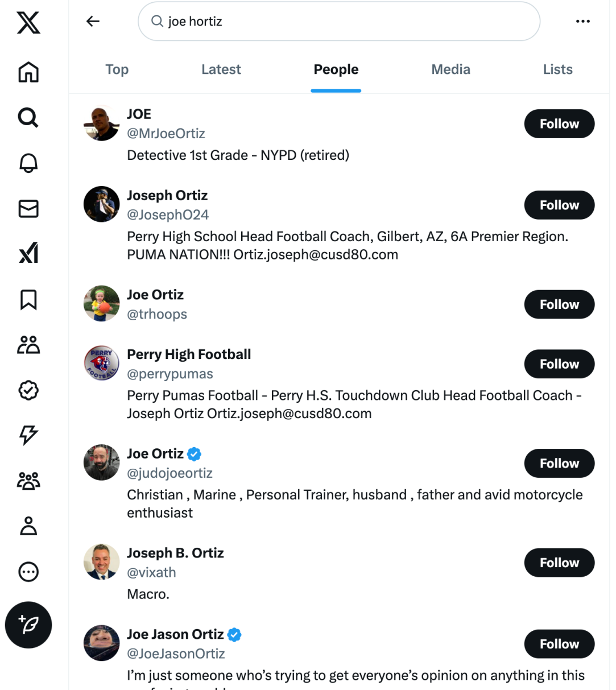Launch Grok from the sidebar
The width and height of the screenshot is (616, 690).
[28, 254]
